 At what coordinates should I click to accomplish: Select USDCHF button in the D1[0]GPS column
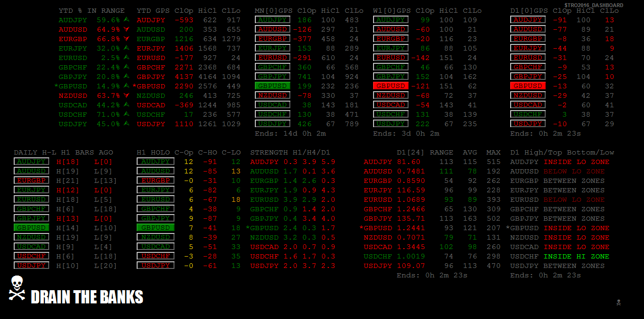[x=528, y=114]
